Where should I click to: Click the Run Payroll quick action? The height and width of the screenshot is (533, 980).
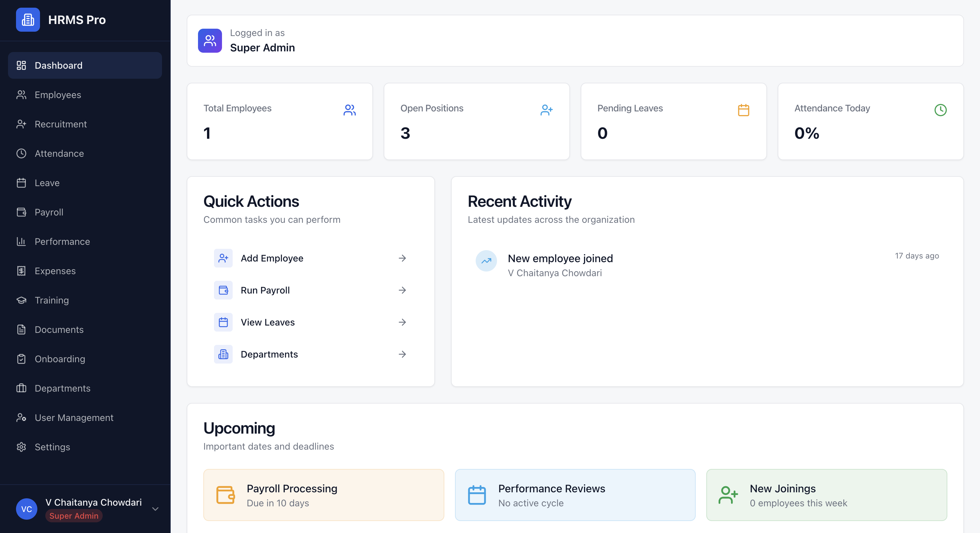(x=310, y=290)
